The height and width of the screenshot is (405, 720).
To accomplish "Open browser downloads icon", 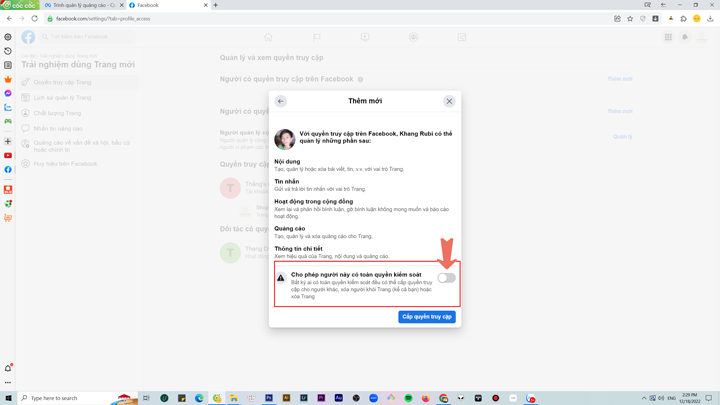I will point(710,19).
